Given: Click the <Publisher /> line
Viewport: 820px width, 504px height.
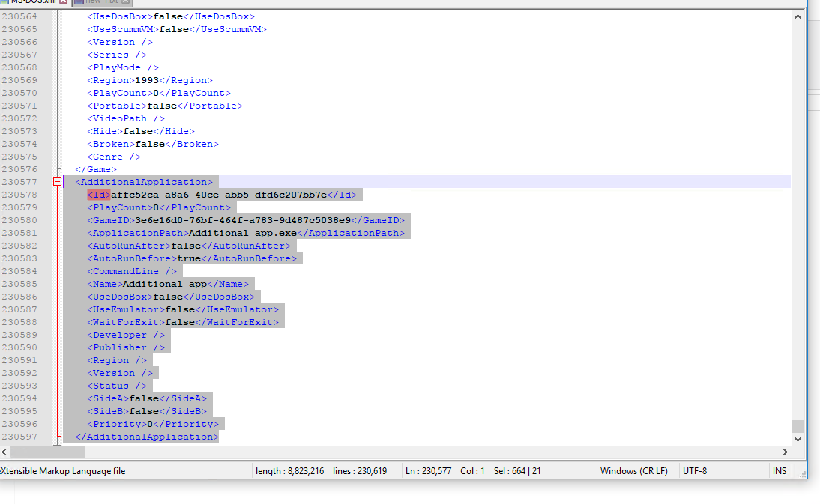Looking at the screenshot, I should [x=126, y=347].
